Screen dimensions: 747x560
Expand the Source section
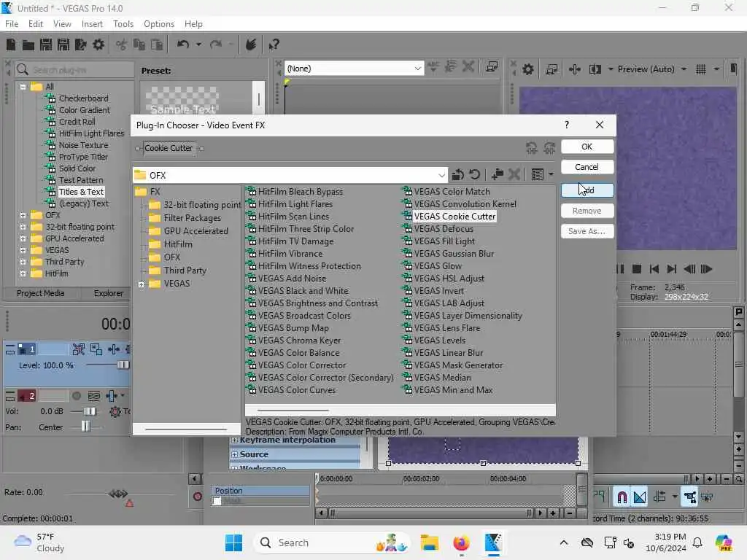pos(234,455)
